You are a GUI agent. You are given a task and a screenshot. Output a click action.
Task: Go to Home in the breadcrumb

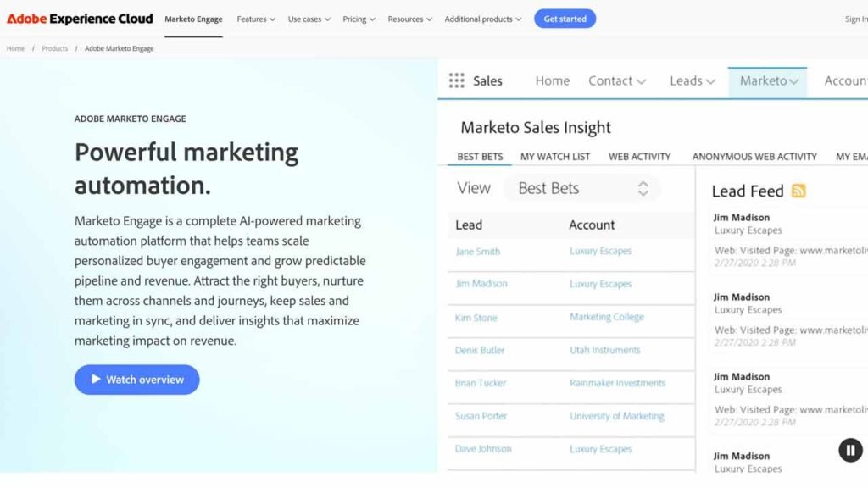click(x=15, y=48)
